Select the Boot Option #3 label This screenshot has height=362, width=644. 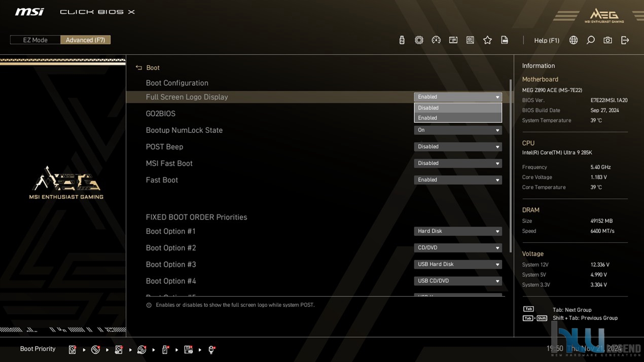tap(170, 264)
